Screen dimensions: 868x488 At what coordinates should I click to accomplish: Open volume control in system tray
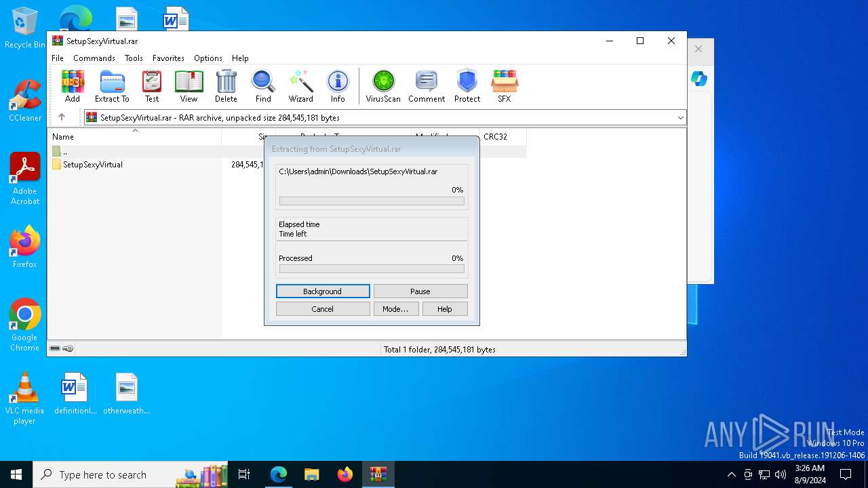(781, 474)
